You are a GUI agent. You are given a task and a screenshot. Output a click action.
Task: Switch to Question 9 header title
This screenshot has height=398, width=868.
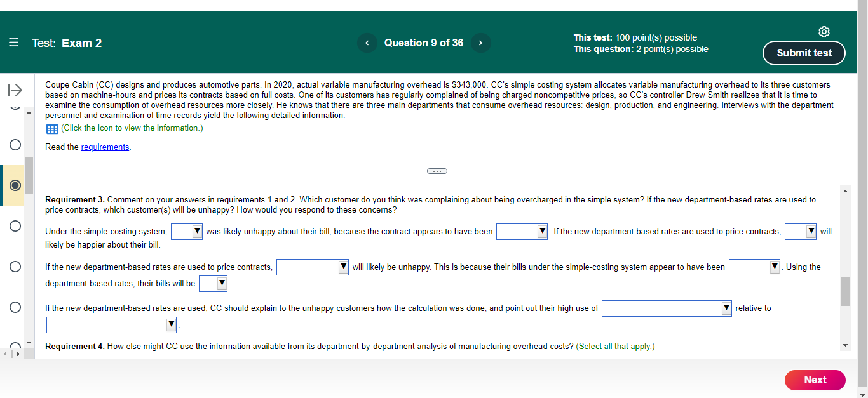[424, 43]
